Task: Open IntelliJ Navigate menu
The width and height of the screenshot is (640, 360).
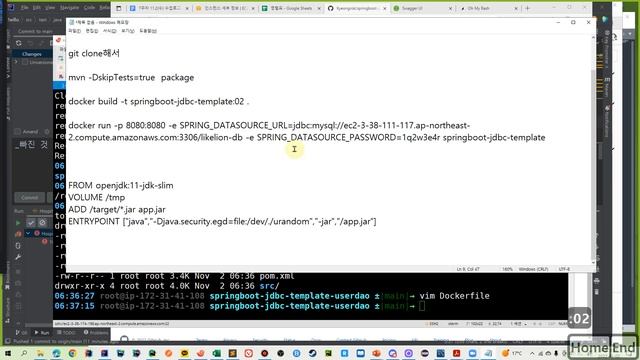Action: coord(69,8)
